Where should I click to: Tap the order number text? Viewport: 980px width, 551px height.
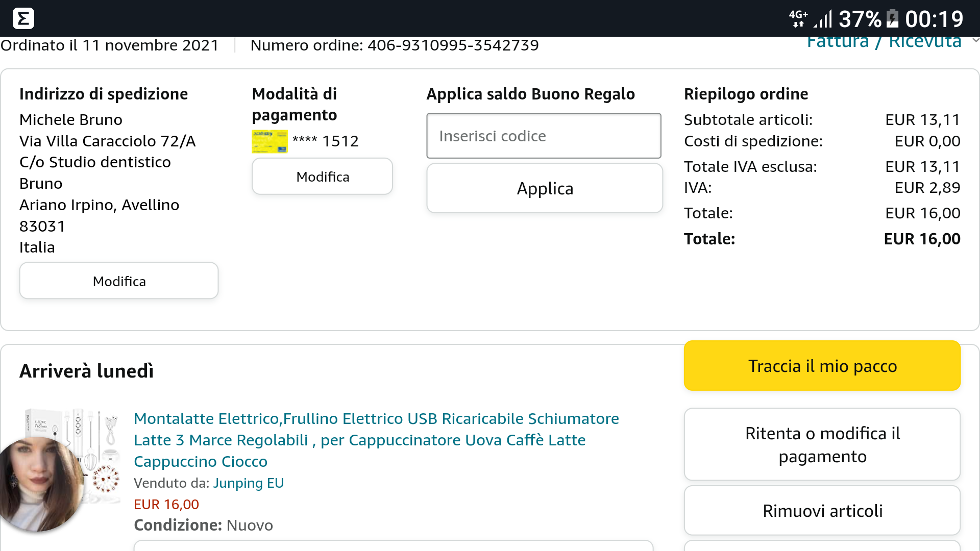[395, 45]
